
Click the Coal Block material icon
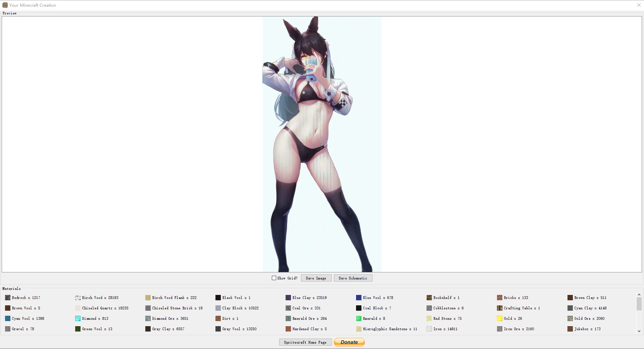click(359, 308)
